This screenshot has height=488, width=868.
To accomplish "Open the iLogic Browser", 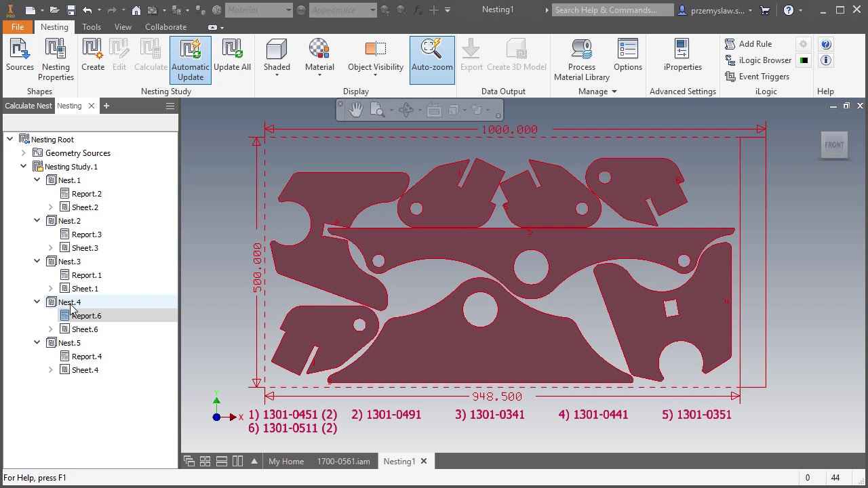I will click(758, 60).
